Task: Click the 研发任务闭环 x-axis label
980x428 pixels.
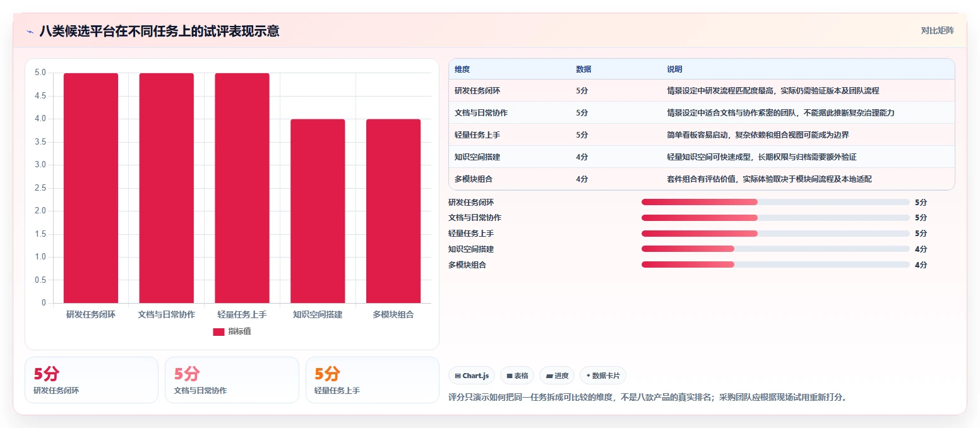Action: click(91, 314)
